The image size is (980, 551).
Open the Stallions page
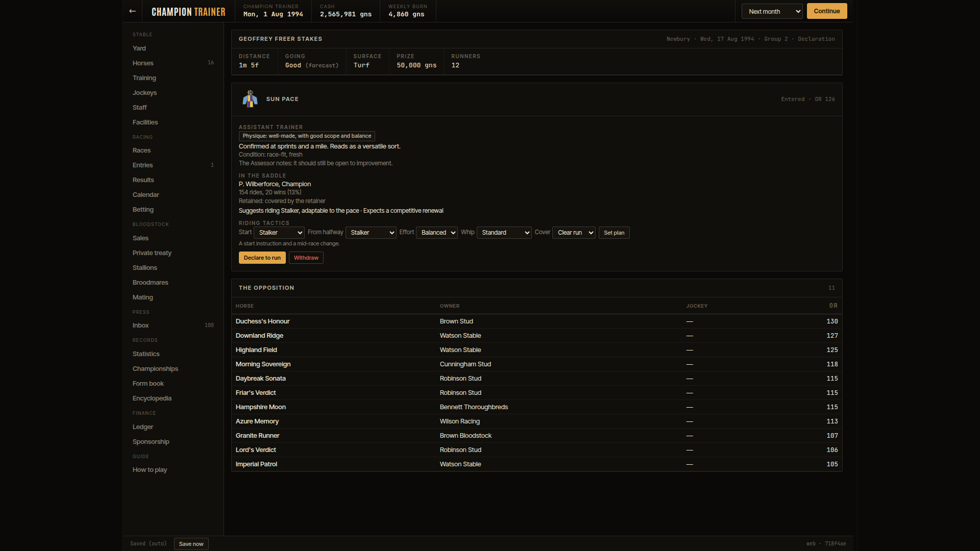point(173,268)
